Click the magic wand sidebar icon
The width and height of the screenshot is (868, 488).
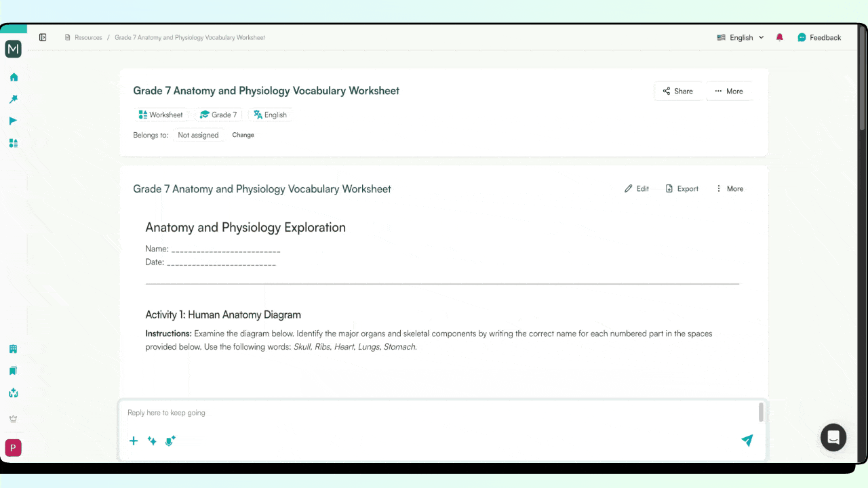coord(14,99)
